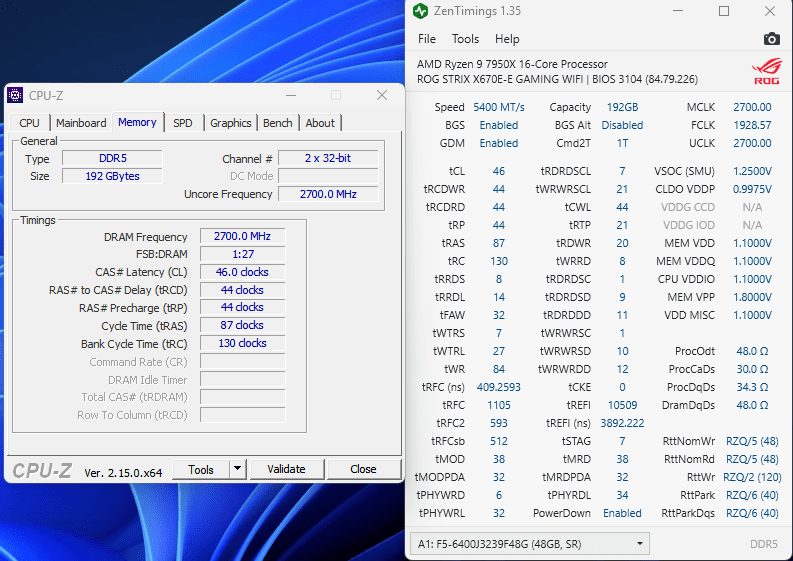Click the tRC value 130 in ZenTimings
The width and height of the screenshot is (793, 561).
(x=499, y=261)
